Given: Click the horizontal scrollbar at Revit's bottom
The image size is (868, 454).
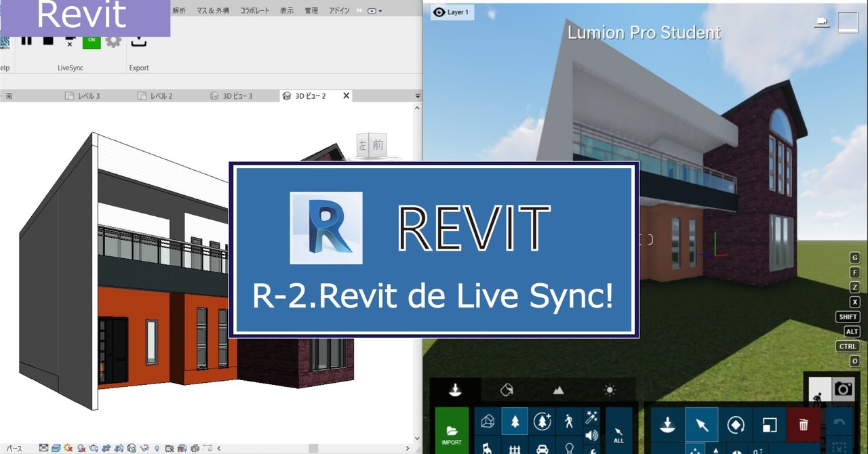Looking at the screenshot, I should click(x=313, y=448).
